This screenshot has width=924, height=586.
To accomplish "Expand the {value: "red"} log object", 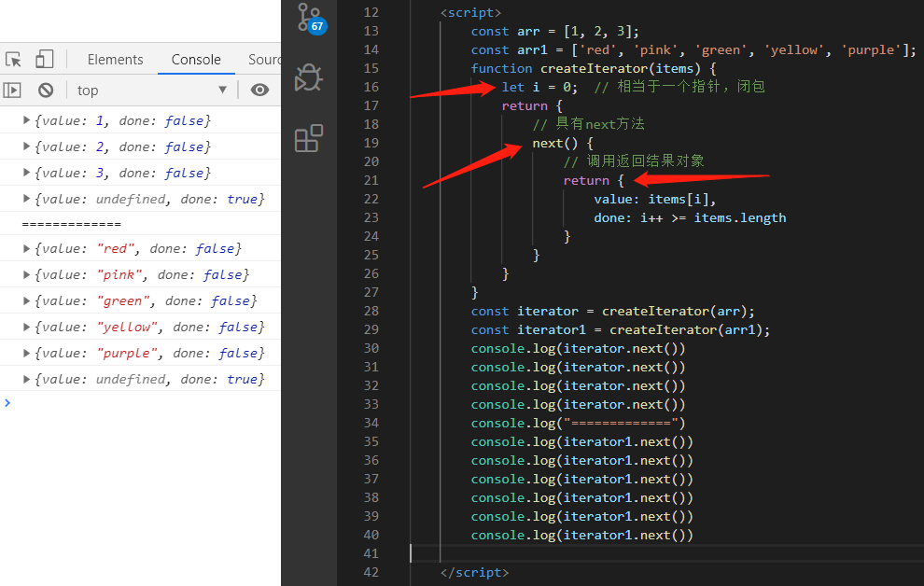I will click(x=26, y=248).
